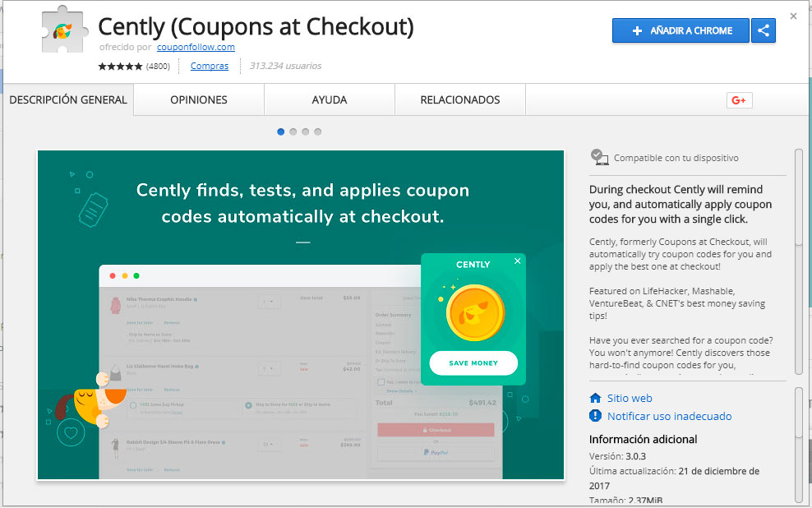This screenshot has height=508, width=812.
Task: Click the Google+ icon button
Action: 739,100
